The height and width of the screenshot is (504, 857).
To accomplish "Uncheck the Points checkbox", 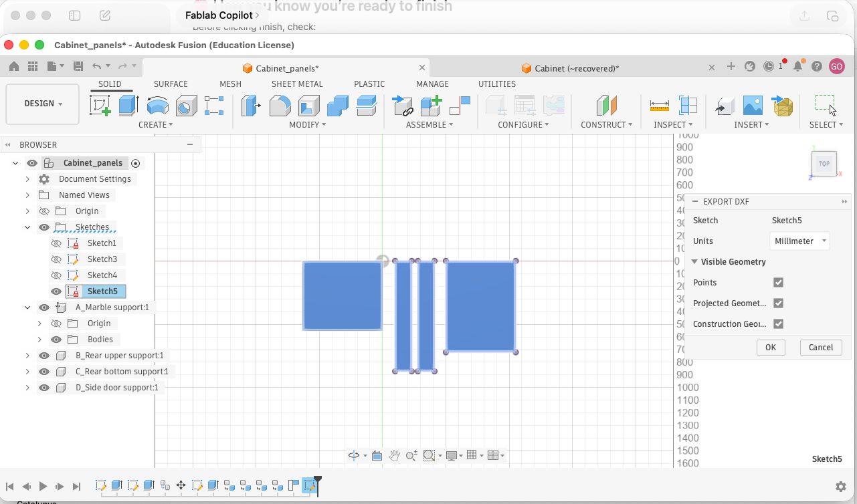I will point(778,283).
